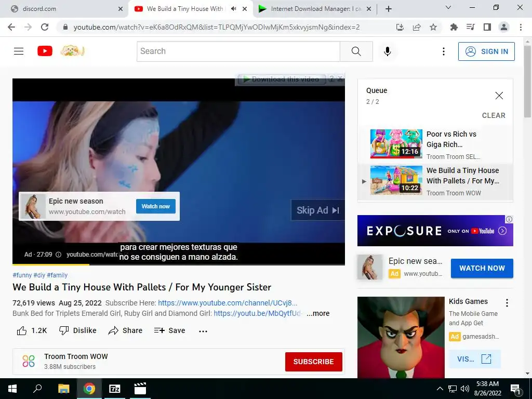
Task: Click the address bar URL
Action: [217, 27]
